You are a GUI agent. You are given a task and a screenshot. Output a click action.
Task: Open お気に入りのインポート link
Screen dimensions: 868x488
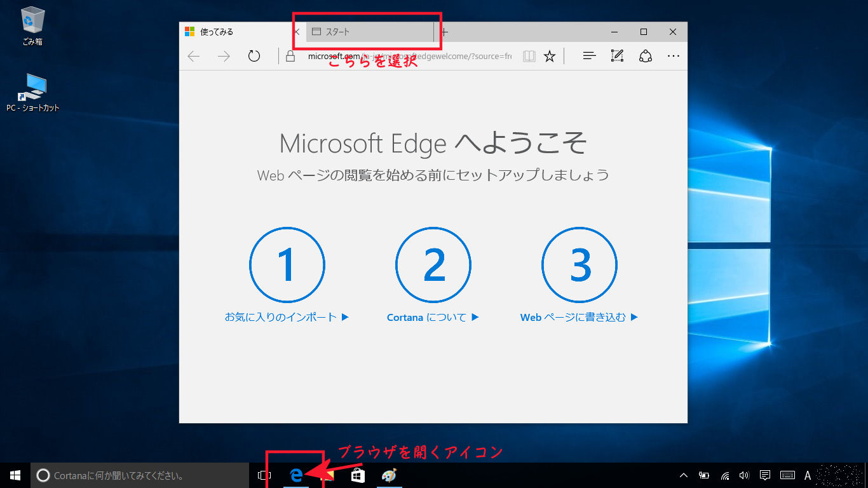coord(287,317)
